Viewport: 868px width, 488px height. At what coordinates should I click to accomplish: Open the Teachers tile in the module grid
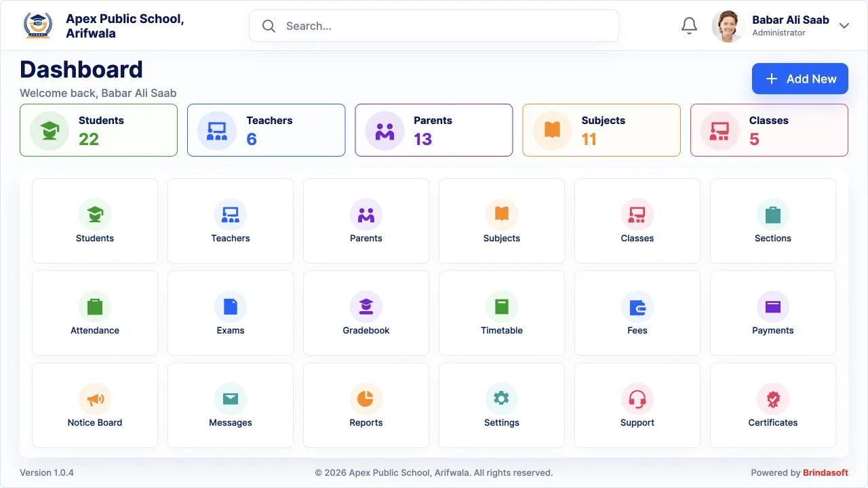231,221
